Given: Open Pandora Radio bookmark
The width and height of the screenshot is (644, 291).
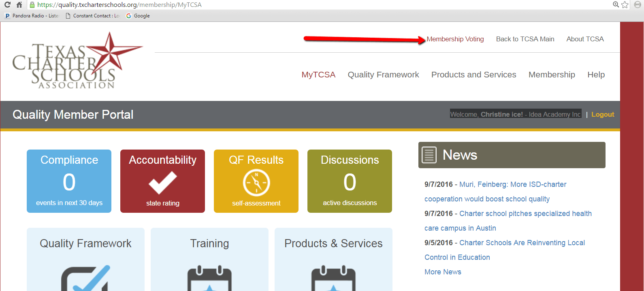Looking at the screenshot, I should coord(32,16).
